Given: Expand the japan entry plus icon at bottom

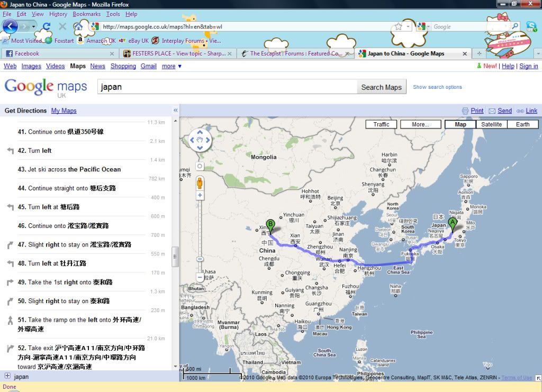Looking at the screenshot, I should point(7,376).
